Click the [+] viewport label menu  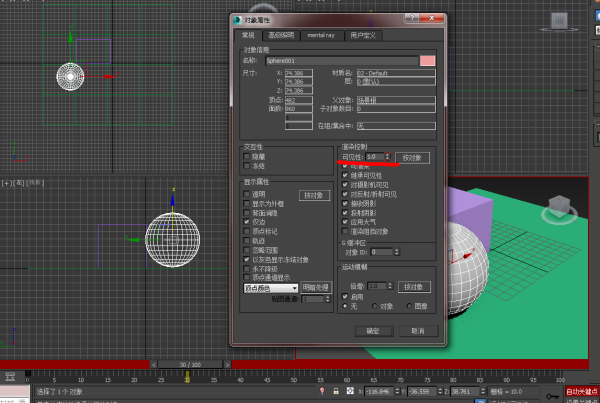pyautogui.click(x=7, y=183)
